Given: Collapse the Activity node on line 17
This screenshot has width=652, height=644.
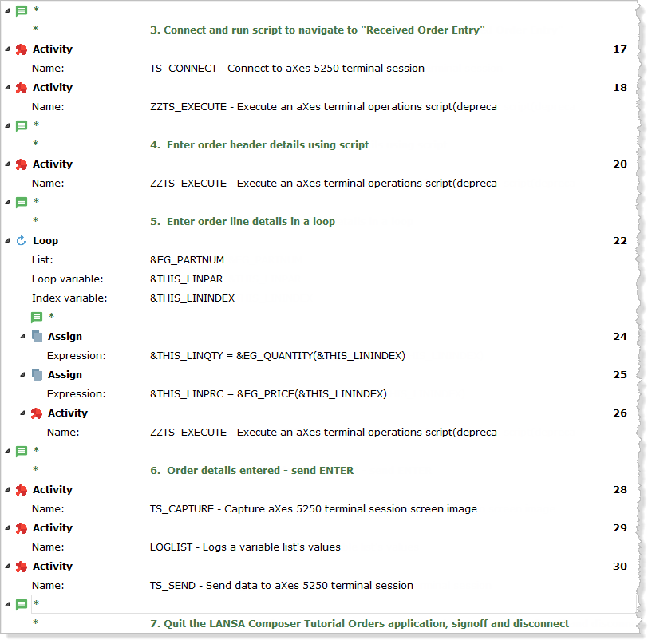Looking at the screenshot, I should click(7, 49).
